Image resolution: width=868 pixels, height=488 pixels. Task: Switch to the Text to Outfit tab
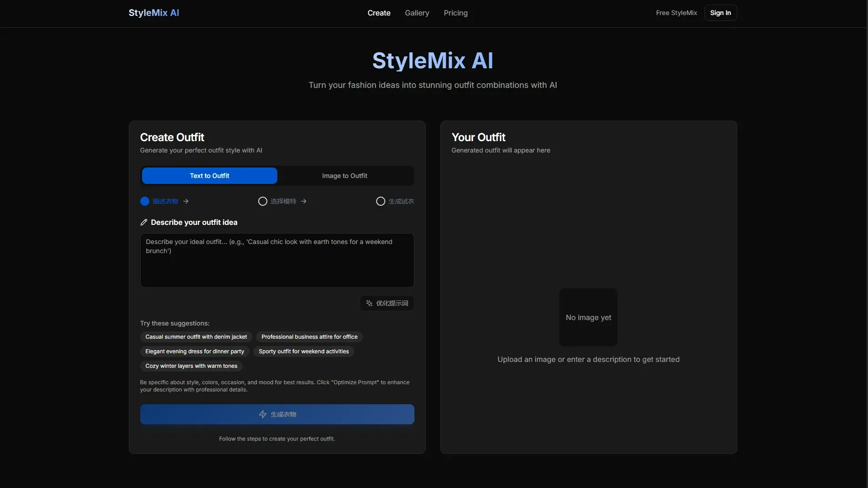click(x=209, y=176)
